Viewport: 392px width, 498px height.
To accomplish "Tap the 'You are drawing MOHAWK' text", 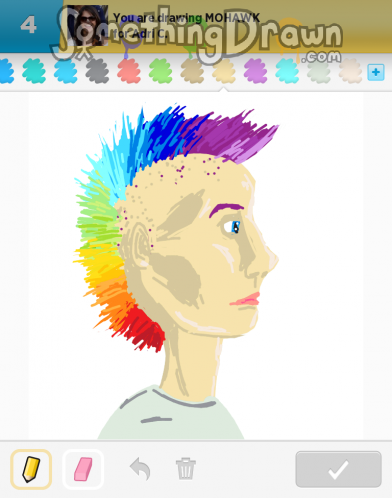I will point(186,18).
